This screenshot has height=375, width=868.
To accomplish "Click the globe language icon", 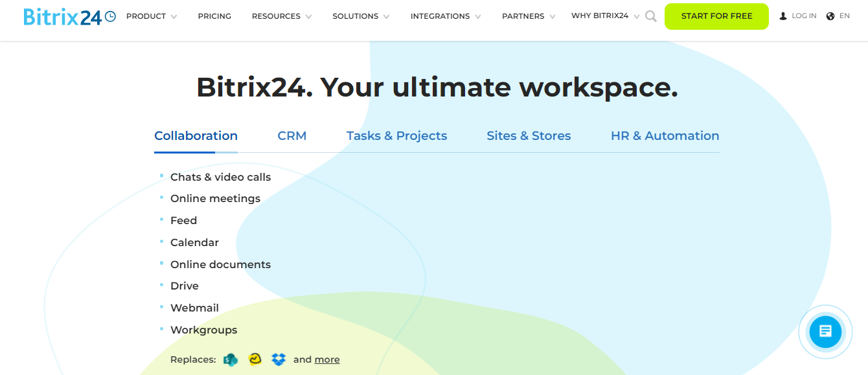I will (830, 16).
